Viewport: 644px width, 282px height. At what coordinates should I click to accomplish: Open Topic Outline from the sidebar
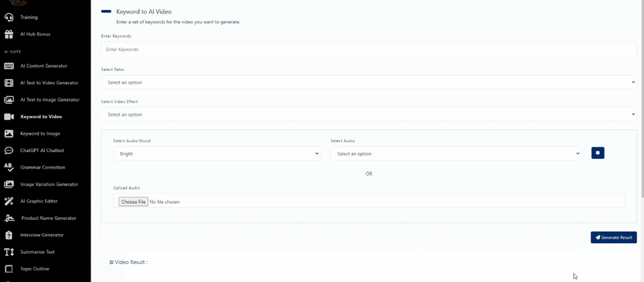tap(35, 269)
